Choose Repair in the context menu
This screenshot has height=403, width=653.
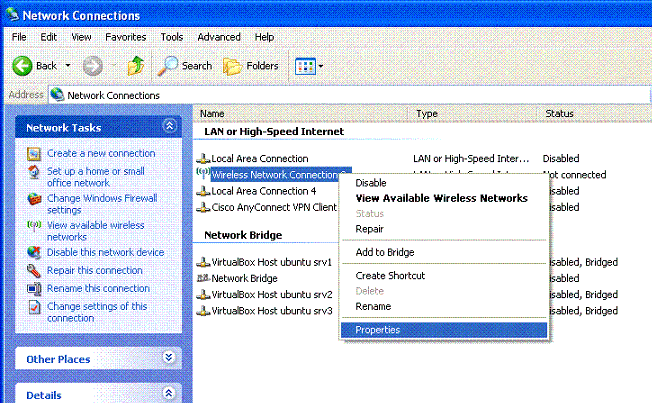[x=444, y=229]
